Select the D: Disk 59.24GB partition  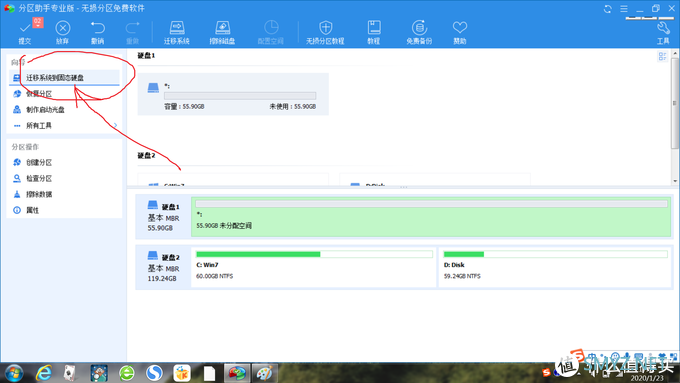pos(555,267)
